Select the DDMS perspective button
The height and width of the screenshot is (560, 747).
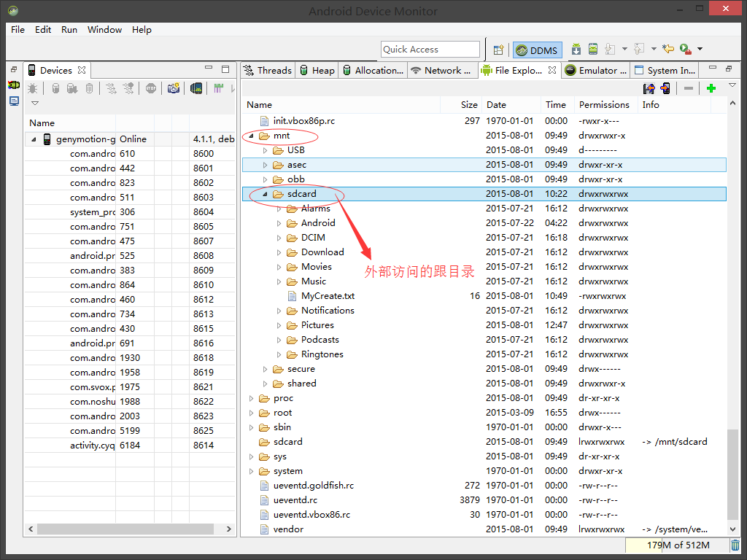[538, 50]
